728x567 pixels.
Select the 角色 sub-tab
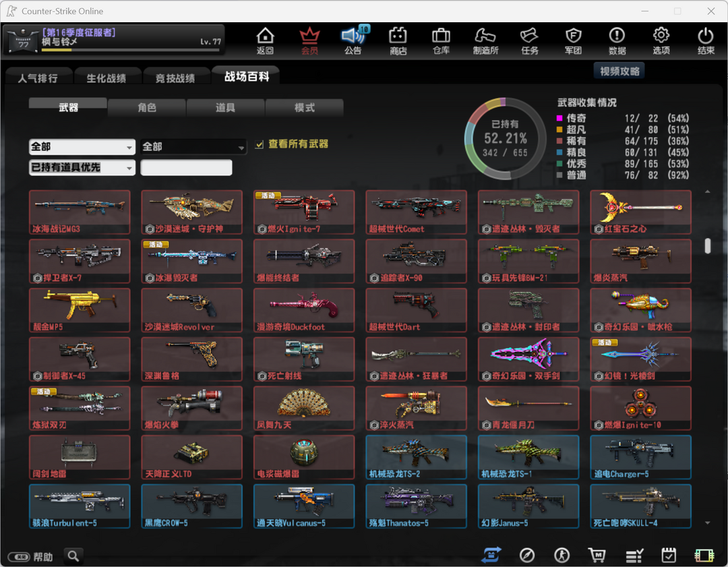pyautogui.click(x=147, y=107)
